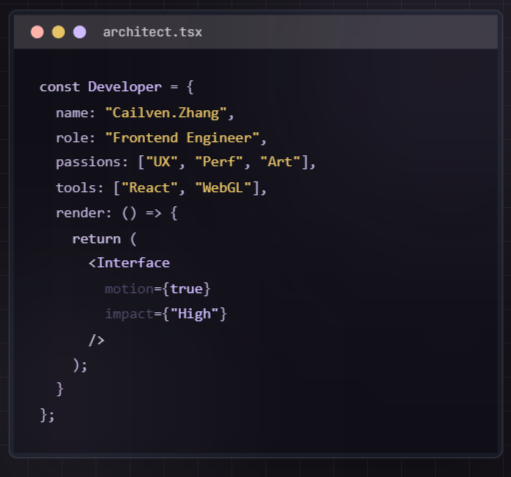
Task: Click the Developer constant name
Action: [125, 87]
